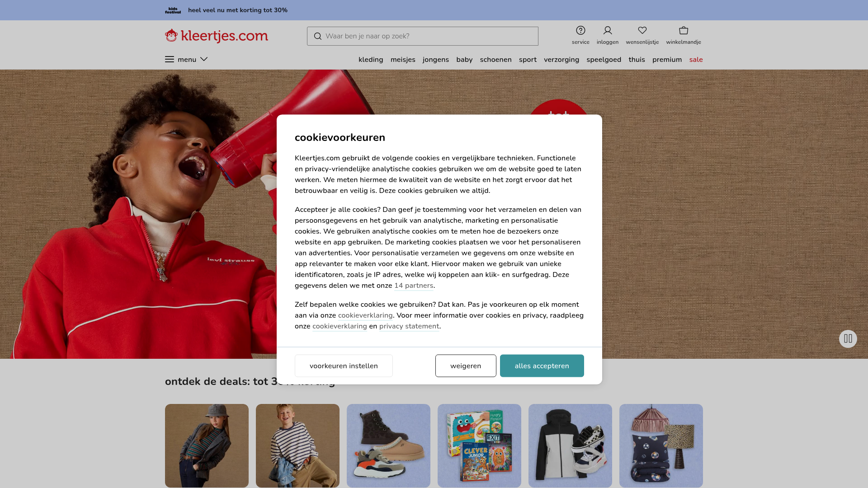Expand the menu chevron arrow

point(204,59)
